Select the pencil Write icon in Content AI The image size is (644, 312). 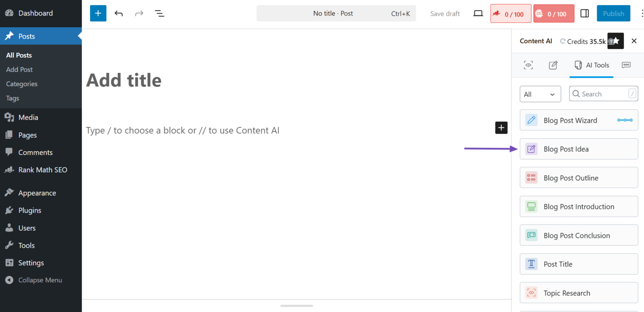point(552,65)
